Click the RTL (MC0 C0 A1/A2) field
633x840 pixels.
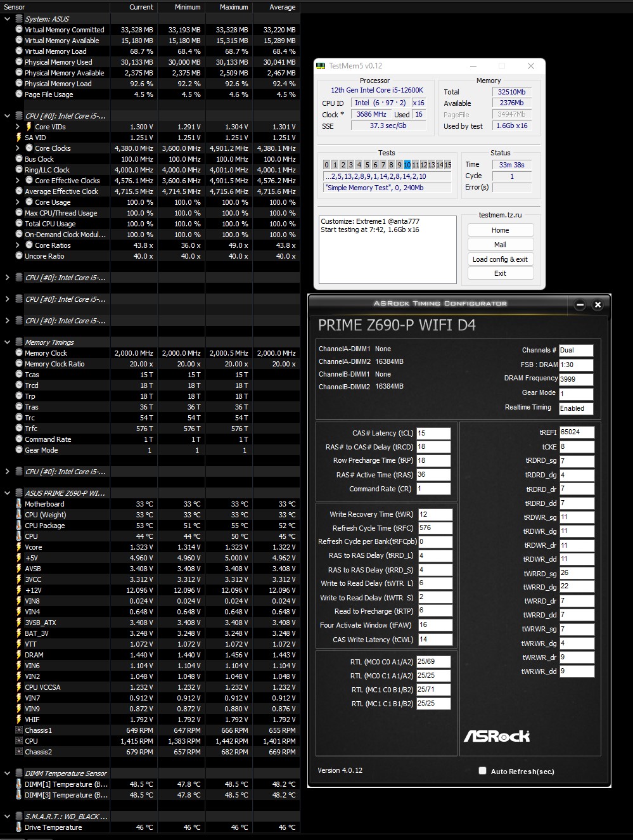click(x=433, y=661)
